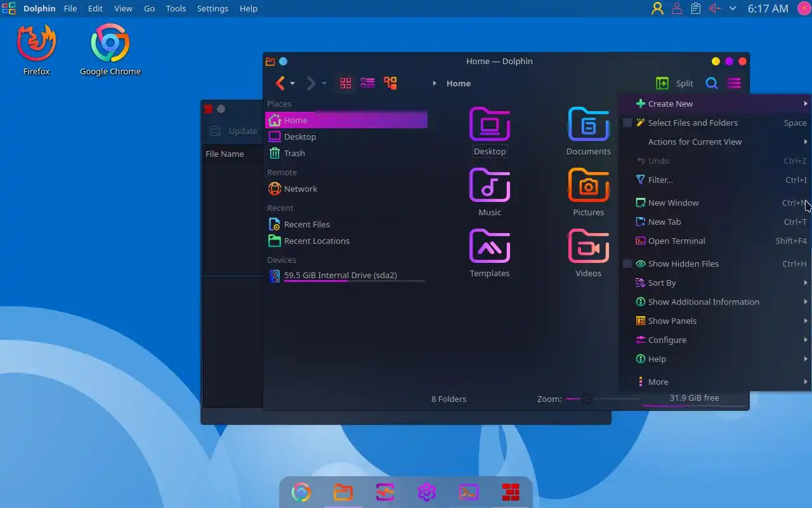The image size is (812, 508).
Task: Expand the More submenu
Action: click(715, 382)
